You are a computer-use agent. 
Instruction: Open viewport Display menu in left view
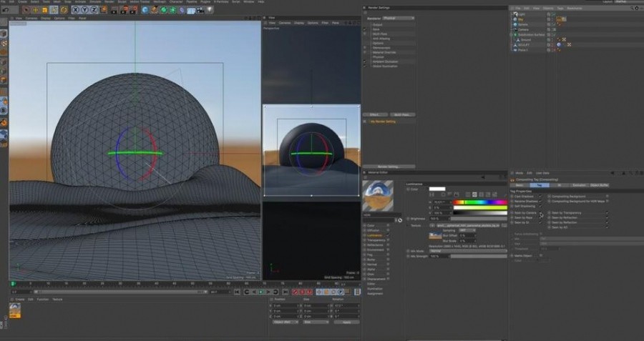45,19
